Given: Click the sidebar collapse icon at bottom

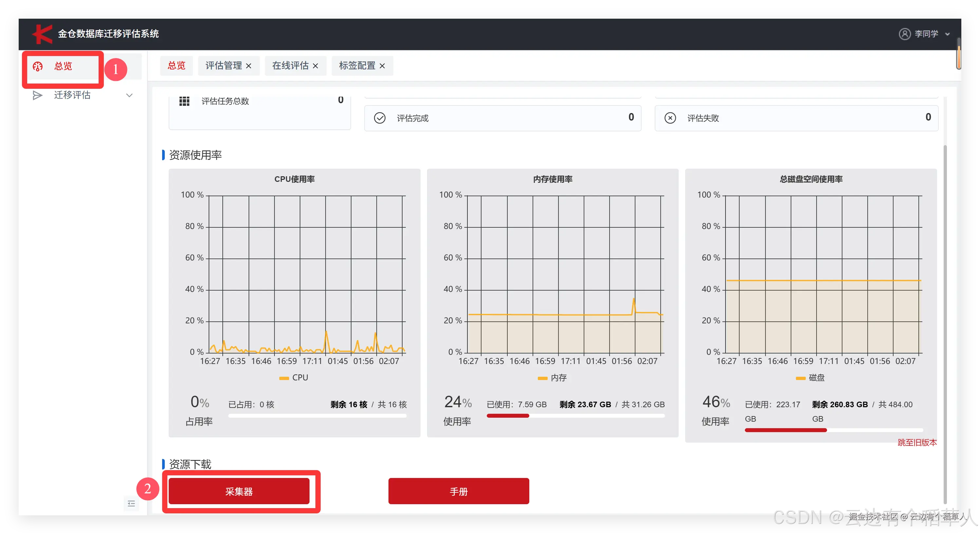Looking at the screenshot, I should coord(131,504).
